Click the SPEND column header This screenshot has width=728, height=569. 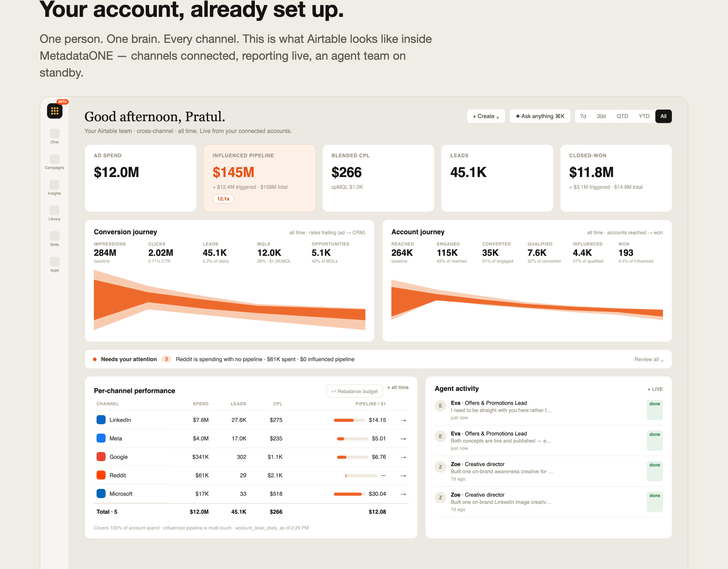point(200,404)
